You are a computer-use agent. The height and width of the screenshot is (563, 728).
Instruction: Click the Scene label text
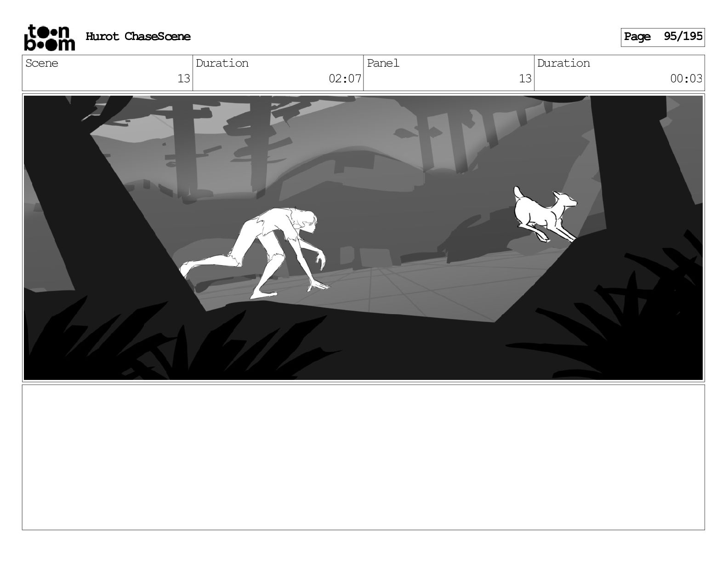42,63
